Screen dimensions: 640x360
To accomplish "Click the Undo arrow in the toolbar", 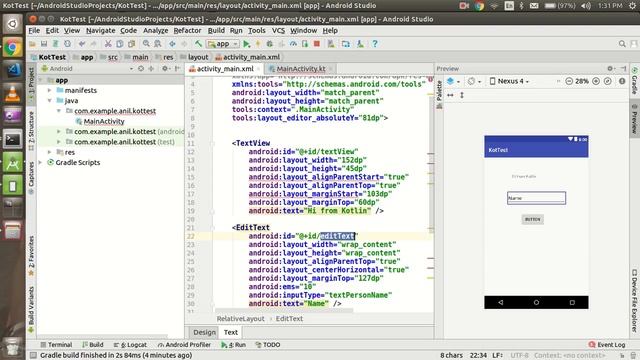I will tap(82, 44).
